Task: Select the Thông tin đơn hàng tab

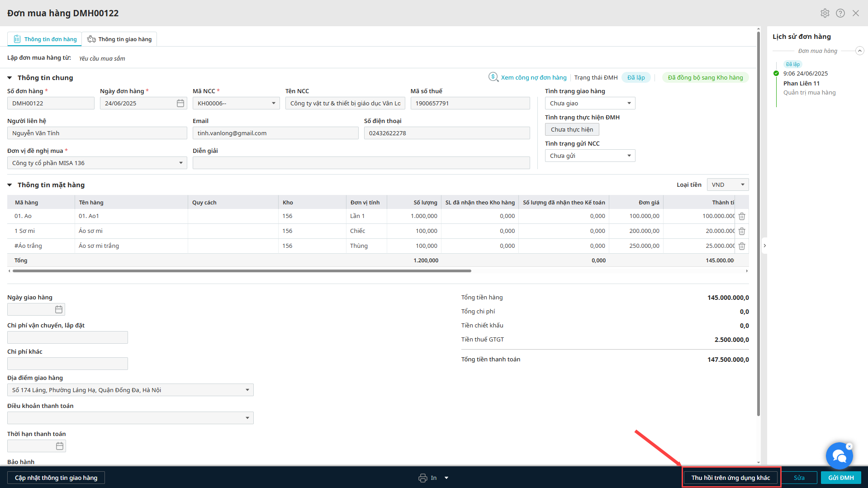Action: 45,39
